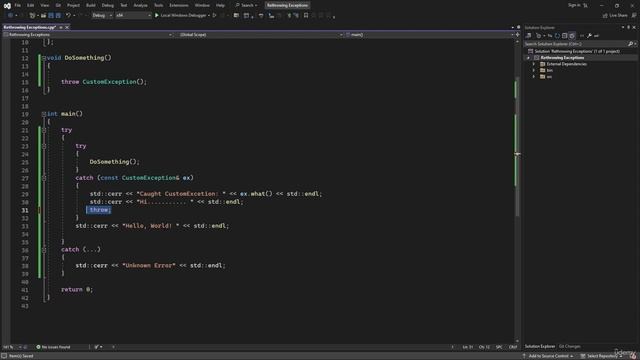Click Select Repository in status bar
This screenshot has height=360, width=640.
click(x=601, y=356)
